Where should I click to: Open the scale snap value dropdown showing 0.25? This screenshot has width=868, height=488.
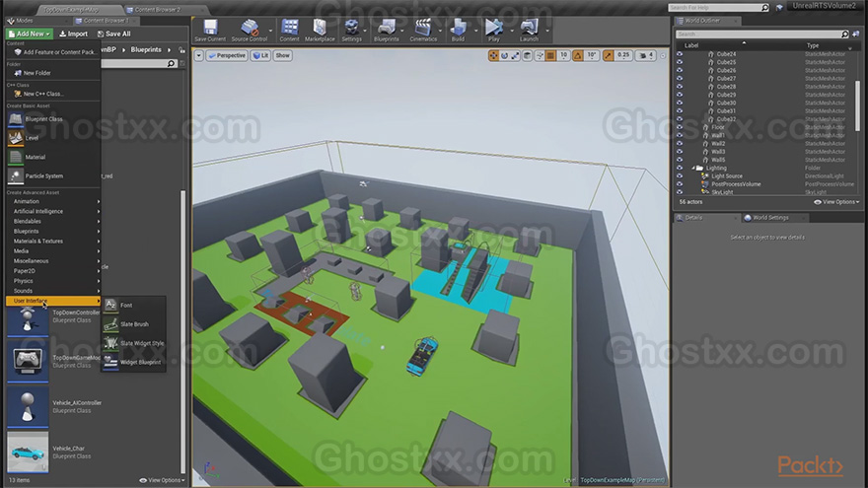point(623,55)
